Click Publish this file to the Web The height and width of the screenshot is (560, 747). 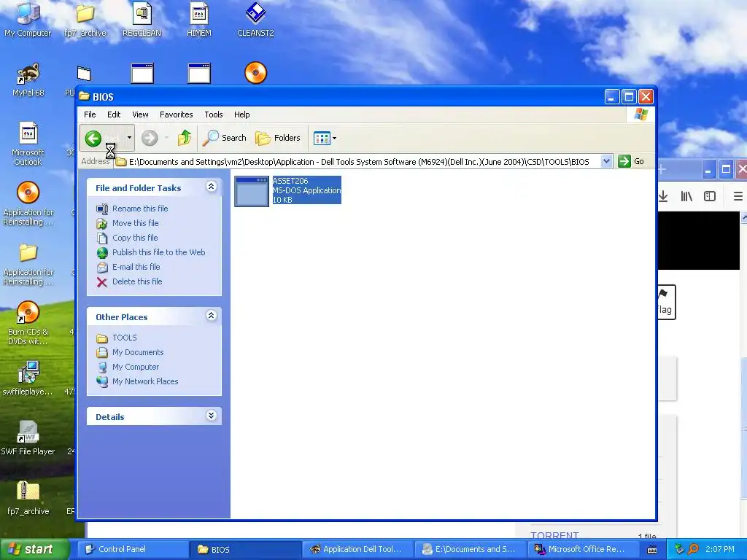tap(158, 252)
